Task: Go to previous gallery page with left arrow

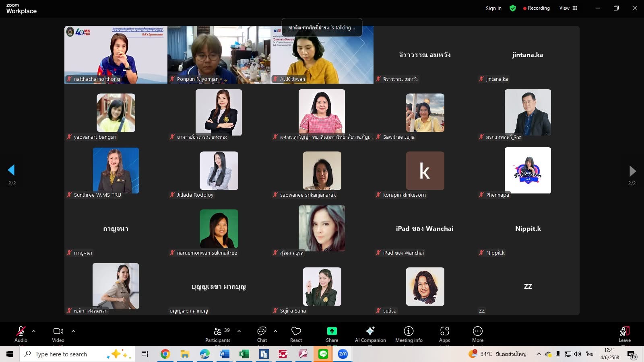Action: [11, 170]
